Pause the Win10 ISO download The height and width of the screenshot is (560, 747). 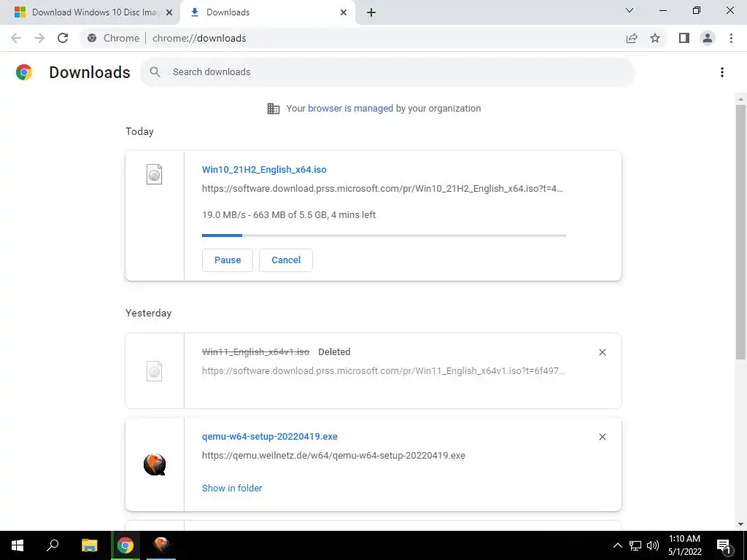click(x=228, y=260)
